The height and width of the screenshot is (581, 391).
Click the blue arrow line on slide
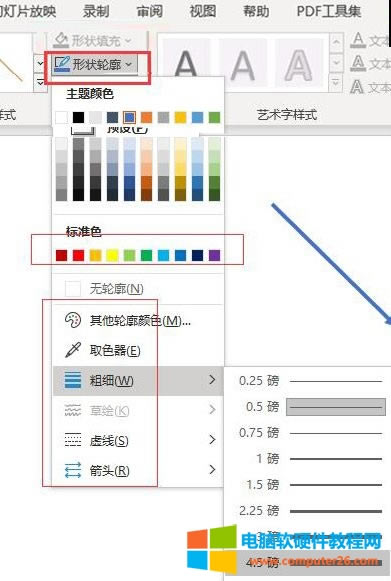point(331,263)
